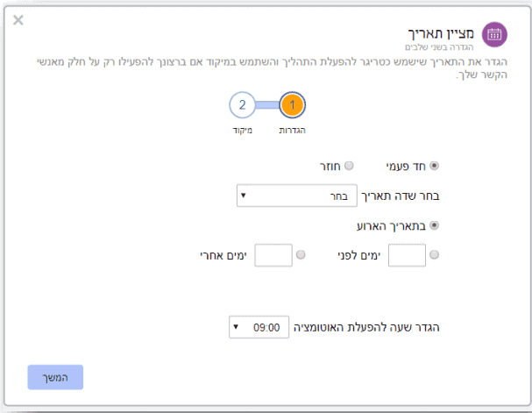532x413 pixels.
Task: Click the ימים אחרי number input
Action: pyautogui.click(x=273, y=255)
